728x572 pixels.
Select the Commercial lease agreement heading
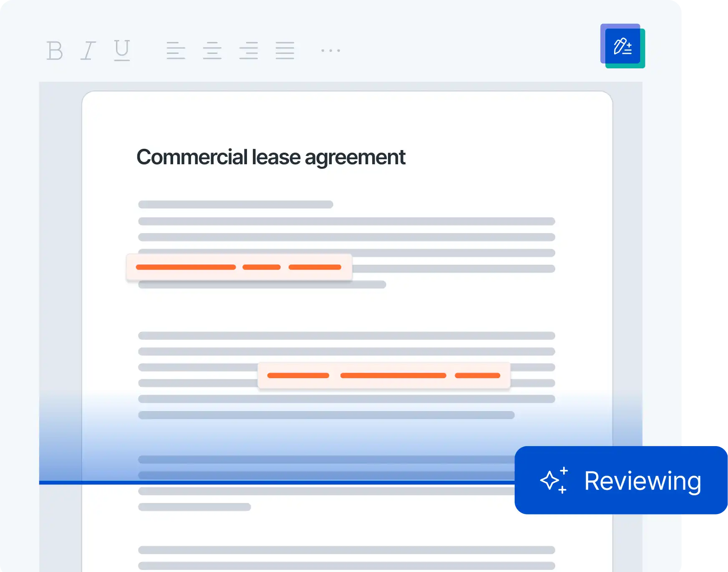[271, 157]
